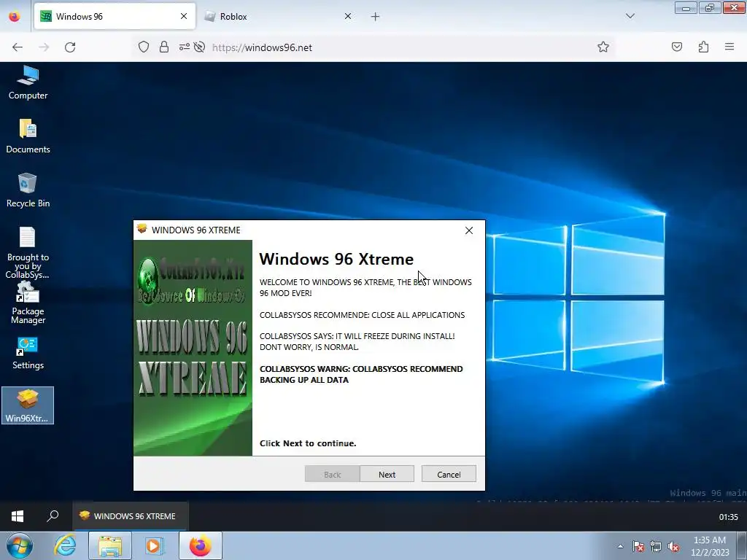Open the tracking protection shield

coord(144,47)
